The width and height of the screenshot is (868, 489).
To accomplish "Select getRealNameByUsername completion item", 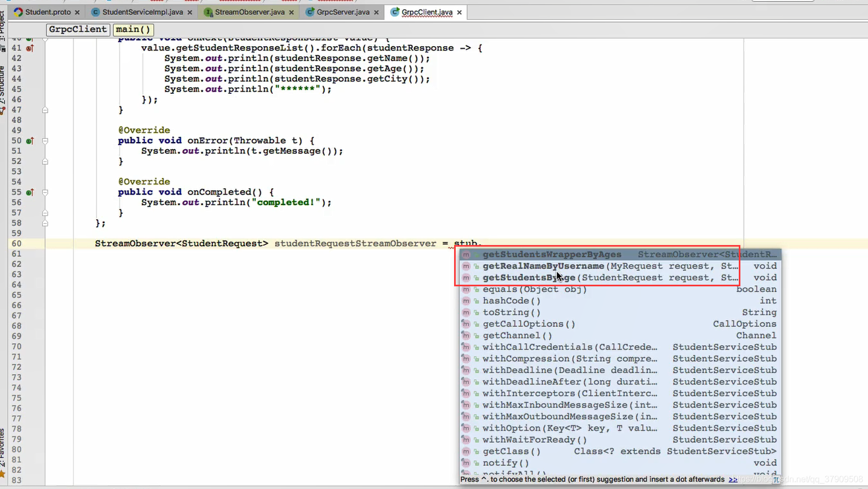I will click(x=620, y=266).
